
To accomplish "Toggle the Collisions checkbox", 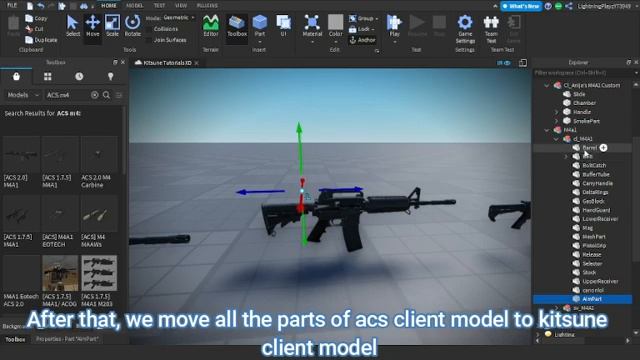I will (149, 29).
